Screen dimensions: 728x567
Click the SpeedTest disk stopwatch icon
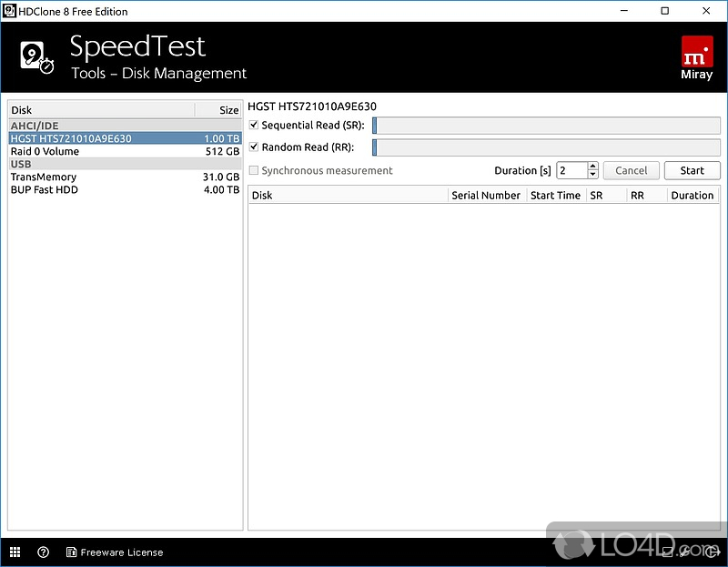pyautogui.click(x=36, y=58)
